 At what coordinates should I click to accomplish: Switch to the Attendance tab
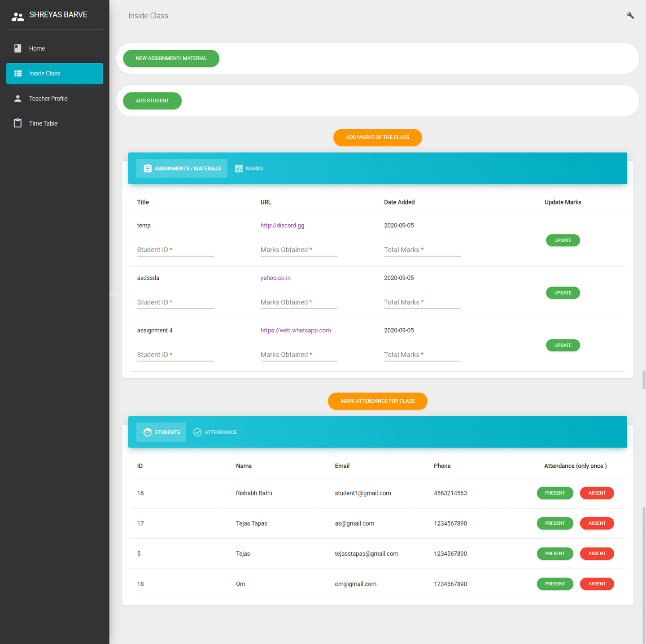pos(215,432)
